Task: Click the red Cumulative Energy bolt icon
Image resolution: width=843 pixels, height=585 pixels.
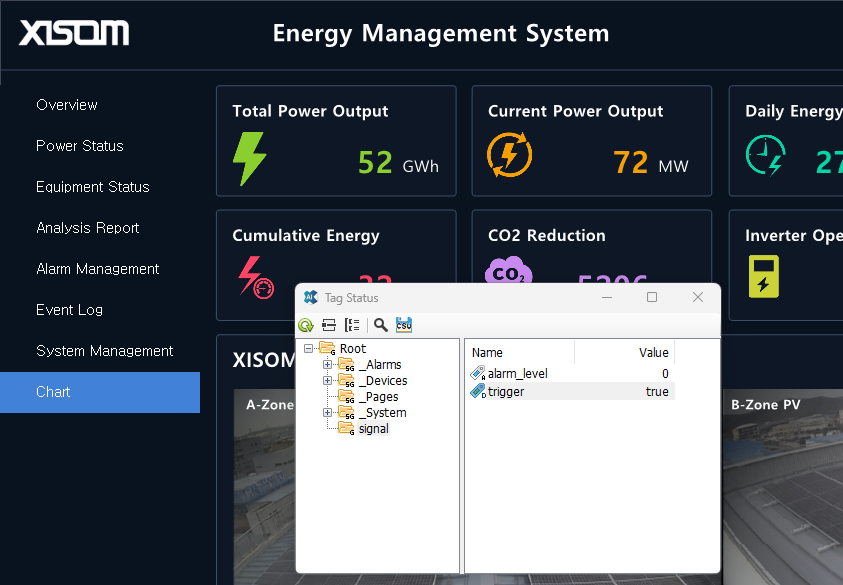Action: (256, 277)
